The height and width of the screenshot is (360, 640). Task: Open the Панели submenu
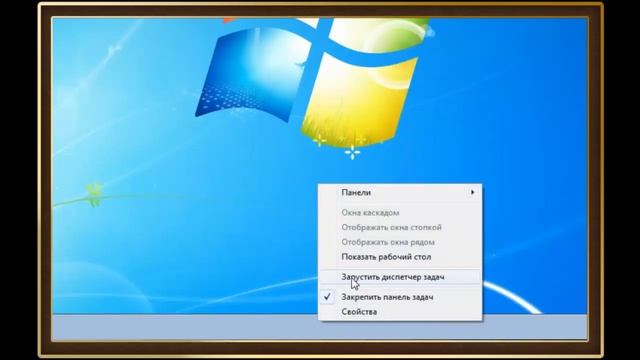(x=400, y=192)
